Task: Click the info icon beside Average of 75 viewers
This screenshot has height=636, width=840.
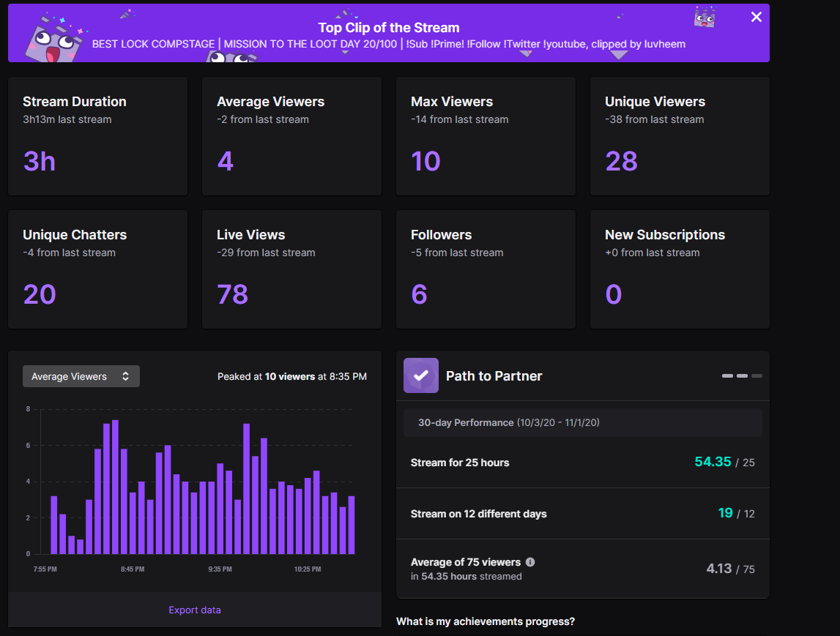Action: click(x=529, y=562)
